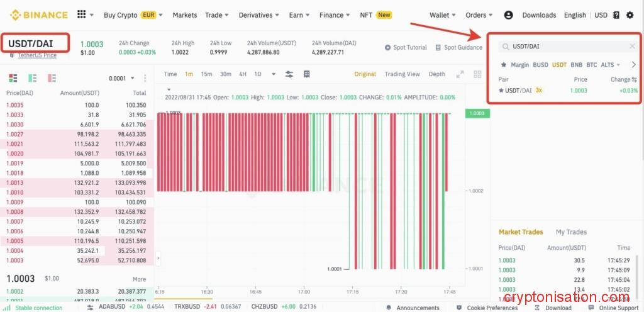Open chart technical indicators settings icon

(x=289, y=74)
